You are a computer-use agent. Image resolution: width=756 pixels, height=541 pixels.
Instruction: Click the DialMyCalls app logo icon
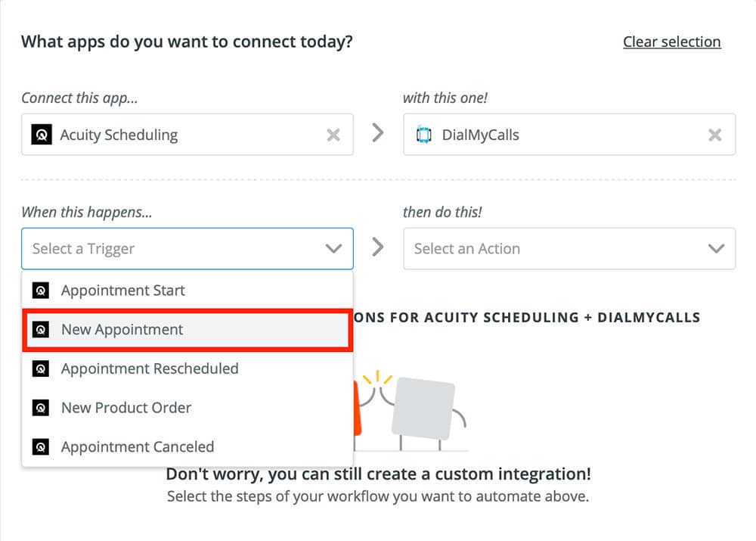tap(423, 135)
